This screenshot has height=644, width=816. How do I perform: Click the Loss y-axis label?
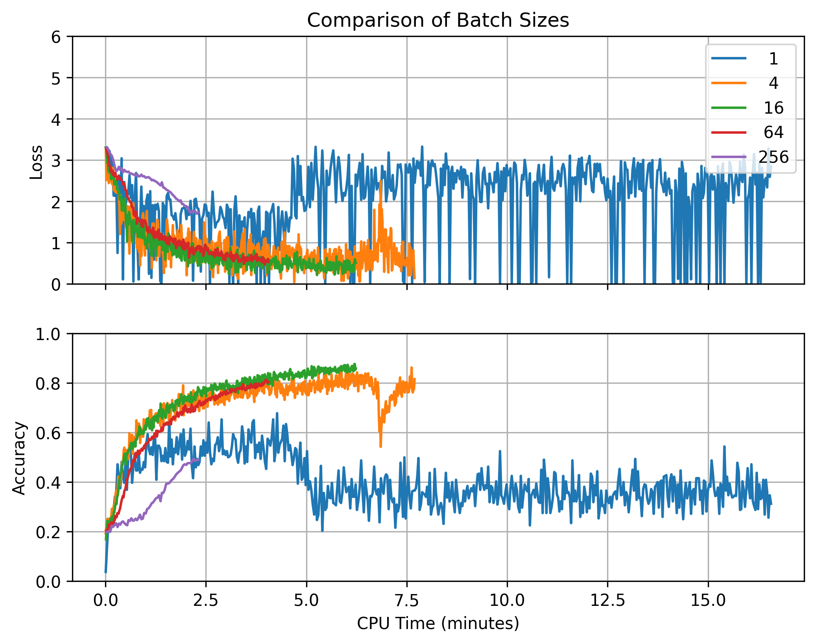[36, 162]
